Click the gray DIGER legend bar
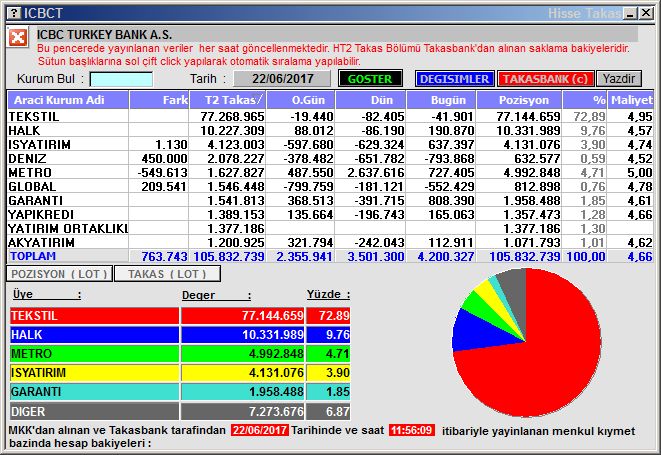Viewport: 661px width, 455px height. click(94, 411)
